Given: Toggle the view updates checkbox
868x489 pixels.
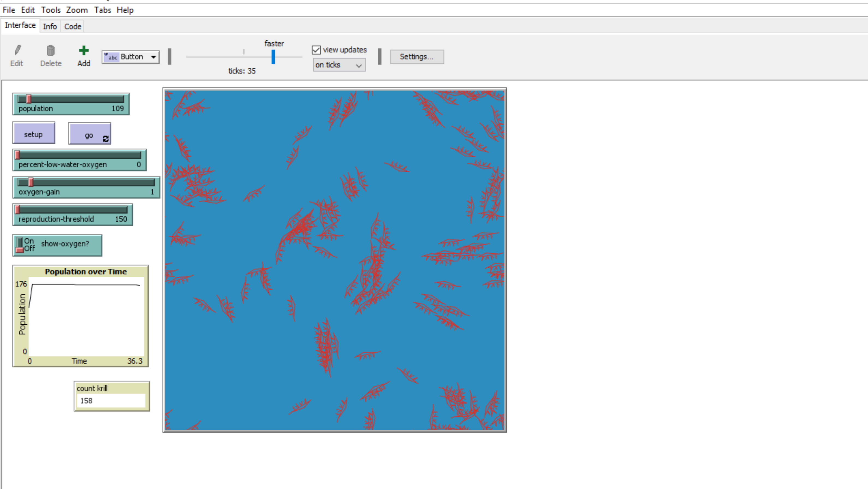Looking at the screenshot, I should coord(316,50).
